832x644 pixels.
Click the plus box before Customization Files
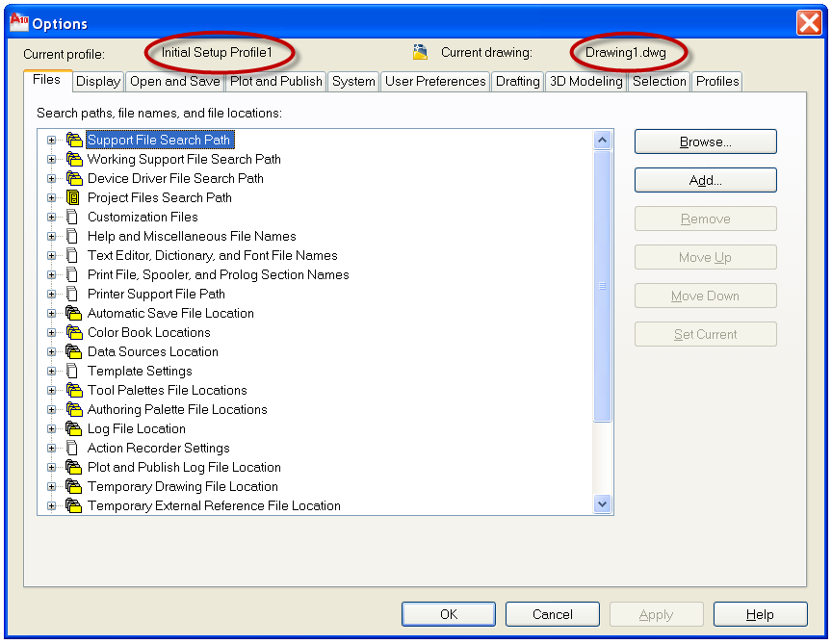(x=51, y=217)
